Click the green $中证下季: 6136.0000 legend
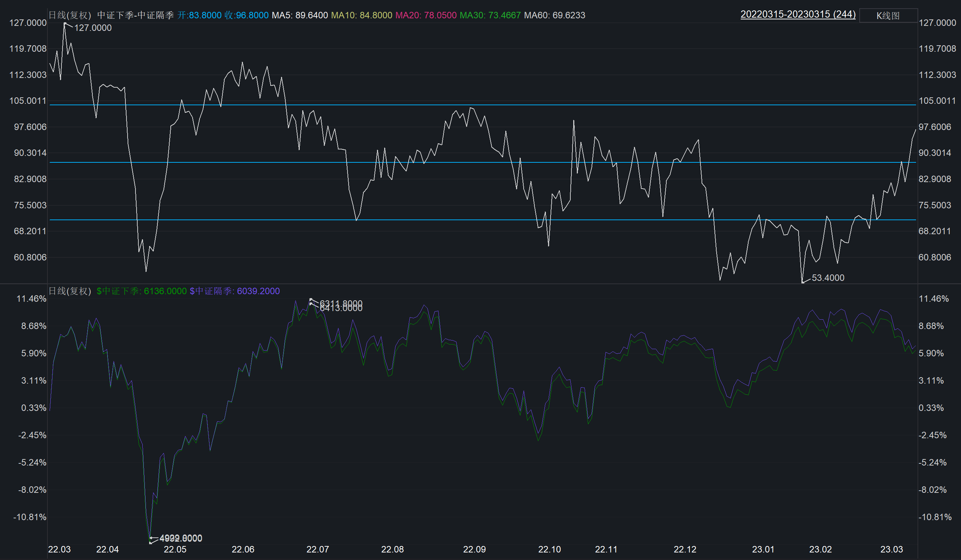The height and width of the screenshot is (560, 961). 142,291
